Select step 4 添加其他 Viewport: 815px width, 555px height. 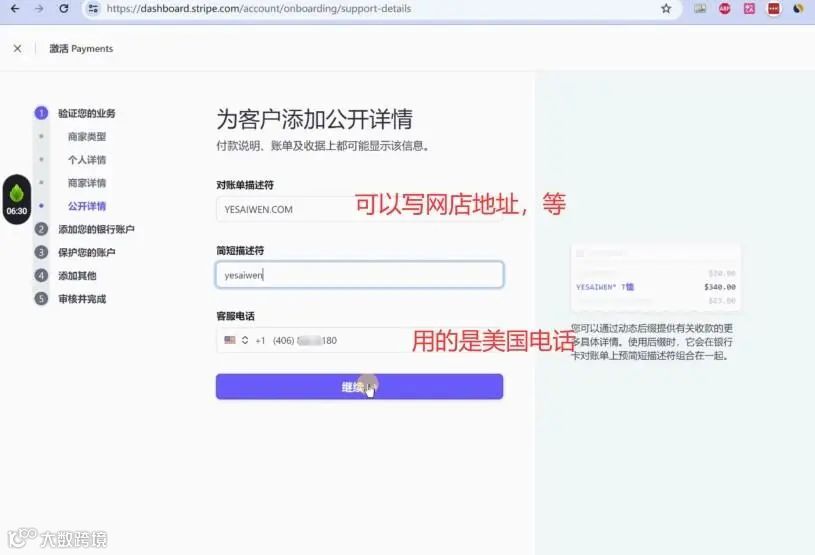point(65,275)
